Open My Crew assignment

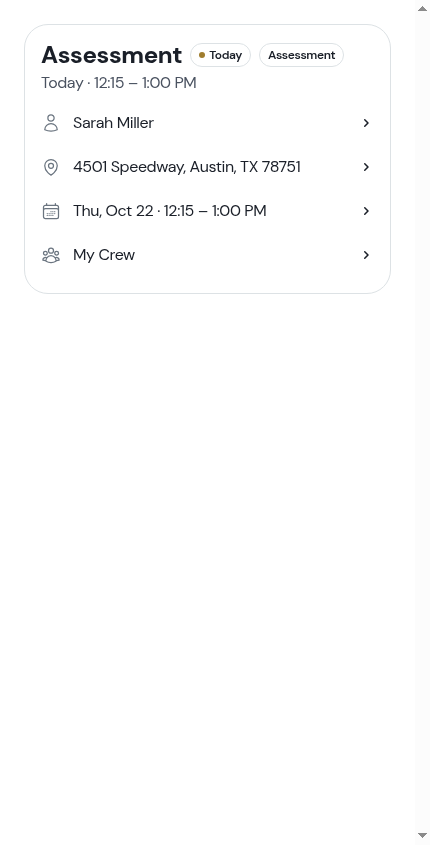tap(207, 255)
